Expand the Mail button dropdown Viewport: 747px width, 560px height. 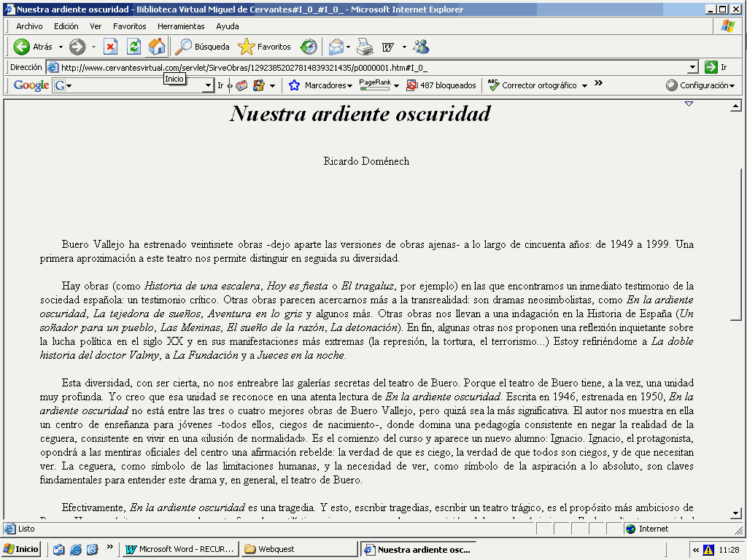348,47
